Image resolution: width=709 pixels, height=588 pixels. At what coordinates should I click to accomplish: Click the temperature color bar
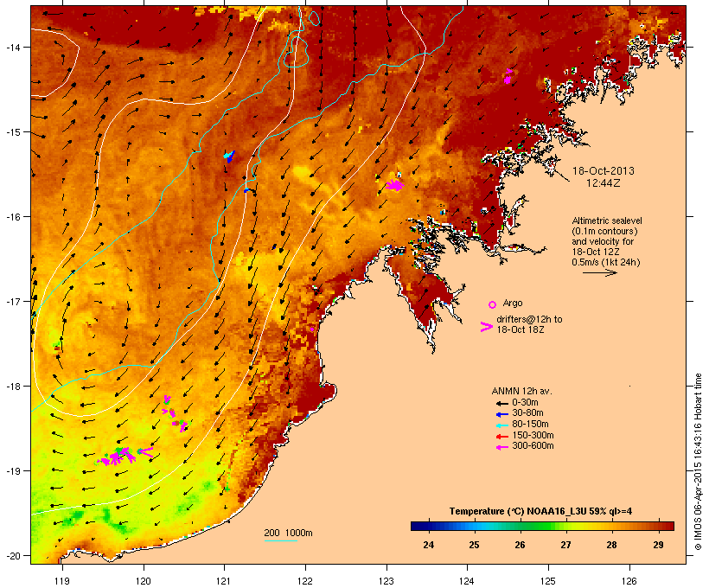(543, 526)
